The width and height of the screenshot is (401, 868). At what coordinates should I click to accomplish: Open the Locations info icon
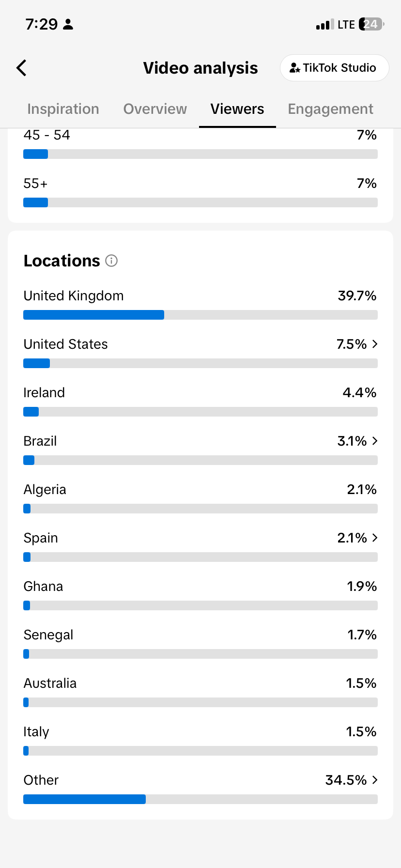pyautogui.click(x=111, y=261)
